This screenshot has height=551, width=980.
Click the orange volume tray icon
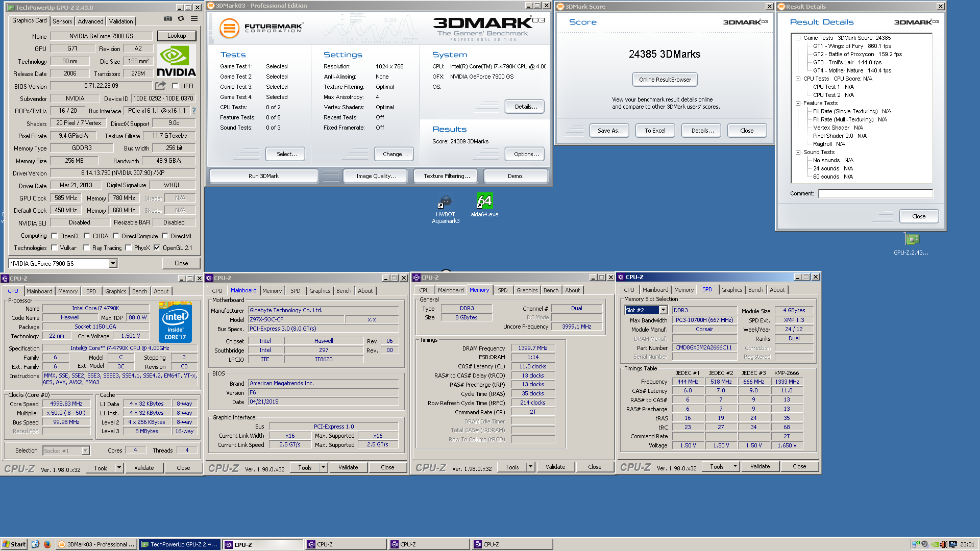pos(943,544)
